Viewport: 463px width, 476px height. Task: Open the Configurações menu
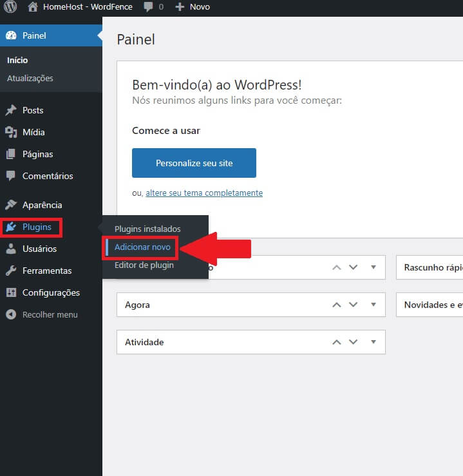pyautogui.click(x=51, y=292)
